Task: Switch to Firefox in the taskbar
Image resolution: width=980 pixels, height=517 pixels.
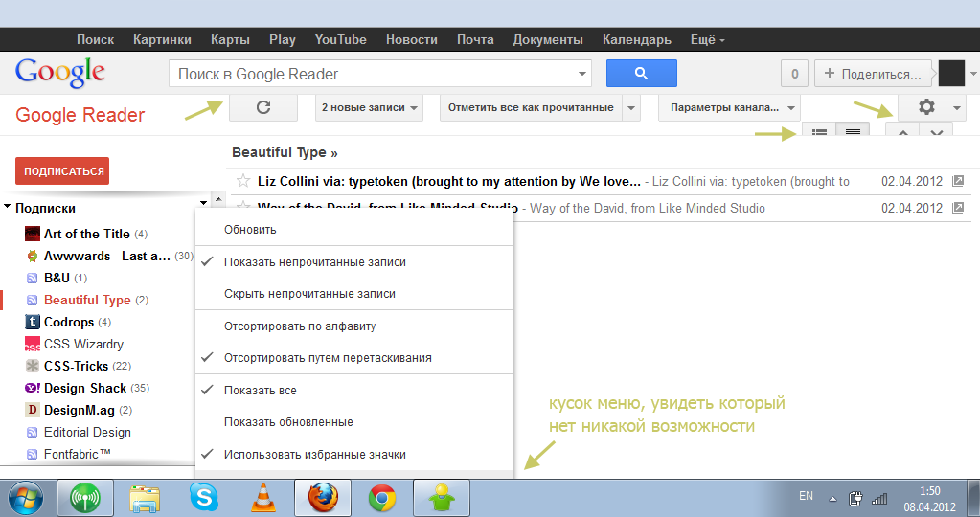Action: point(323,498)
